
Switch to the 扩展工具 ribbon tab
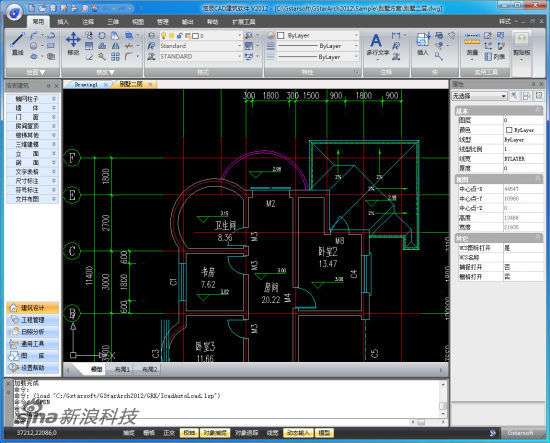coord(243,22)
